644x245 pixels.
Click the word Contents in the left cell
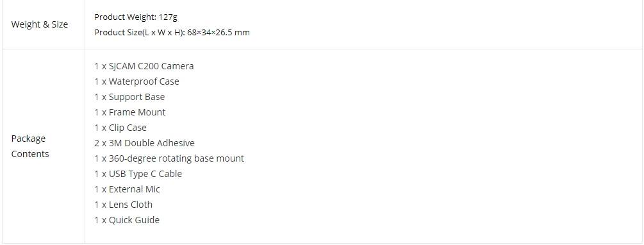click(30, 154)
